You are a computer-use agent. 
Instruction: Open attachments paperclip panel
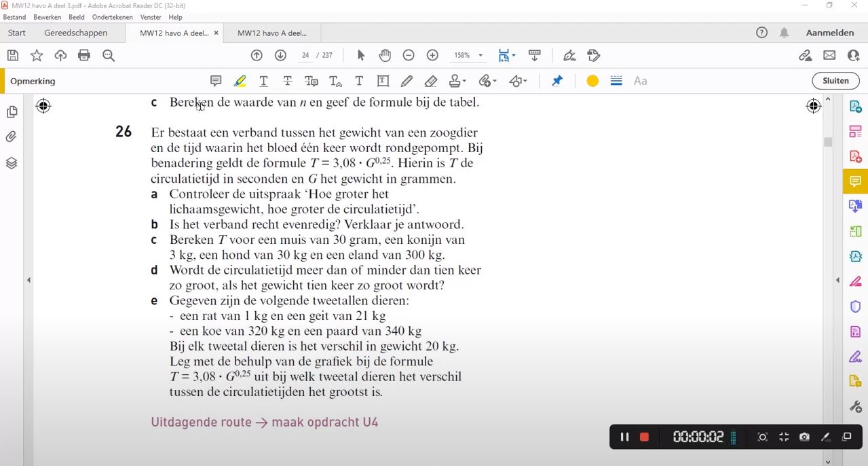coord(12,137)
